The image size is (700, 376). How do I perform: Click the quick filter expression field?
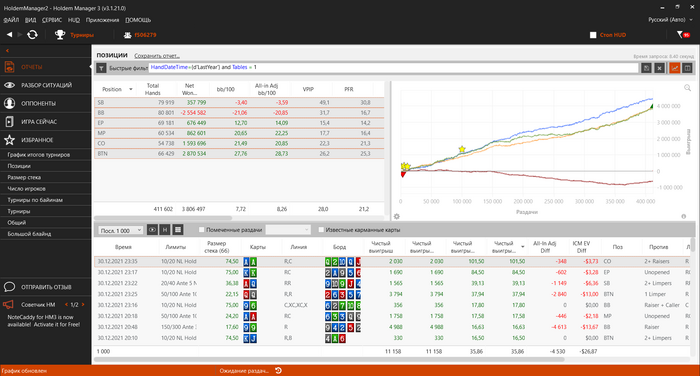[394, 67]
